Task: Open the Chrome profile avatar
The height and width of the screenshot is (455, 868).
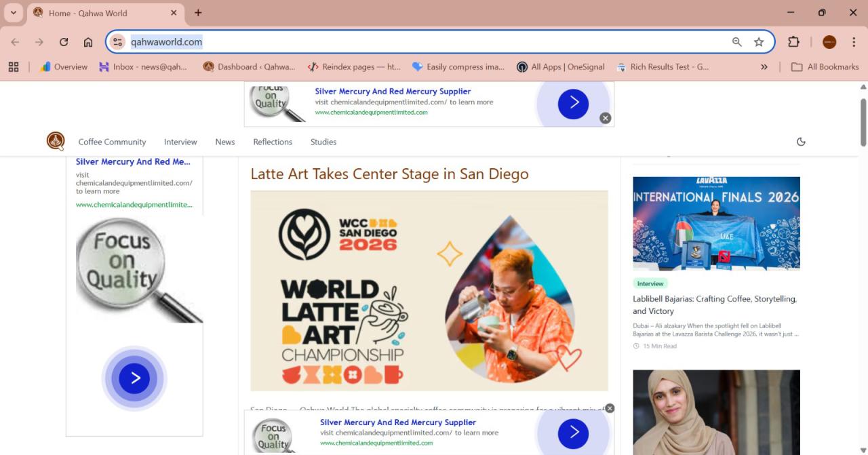Action: [x=829, y=42]
